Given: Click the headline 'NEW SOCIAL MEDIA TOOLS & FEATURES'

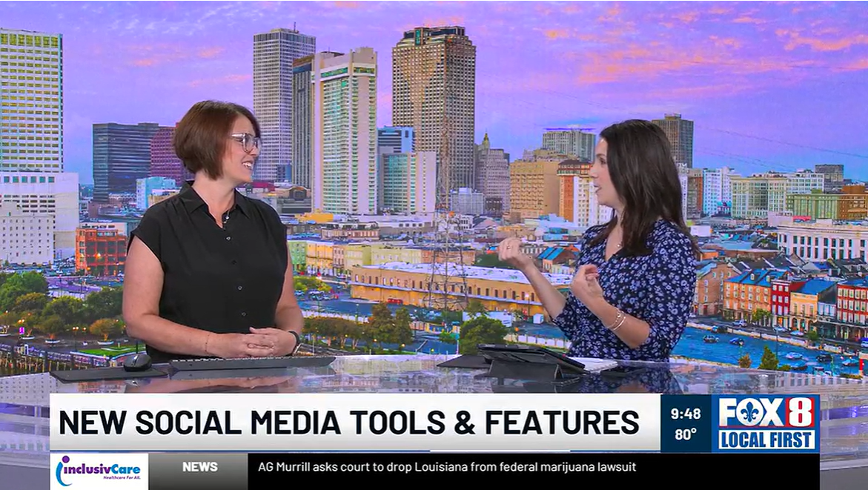Looking at the screenshot, I should pos(348,423).
